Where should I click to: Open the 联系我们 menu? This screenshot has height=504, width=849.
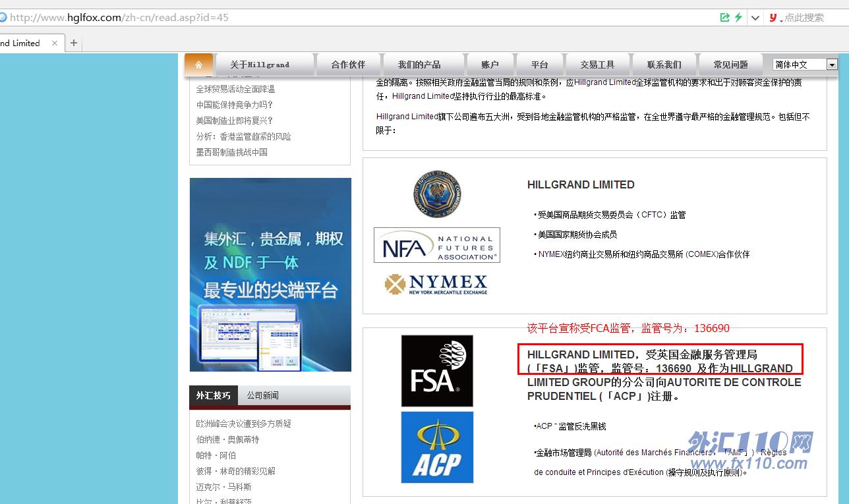click(x=664, y=65)
